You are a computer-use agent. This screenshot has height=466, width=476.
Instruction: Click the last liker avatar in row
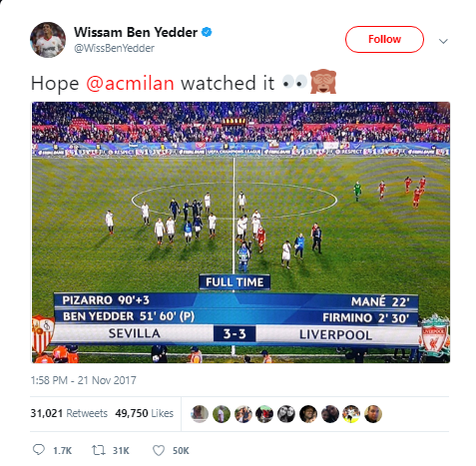pos(373,414)
